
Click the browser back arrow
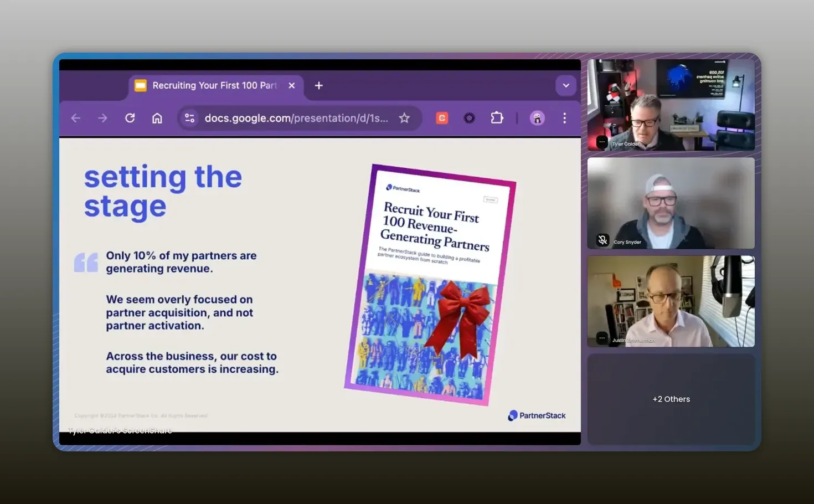coord(76,118)
